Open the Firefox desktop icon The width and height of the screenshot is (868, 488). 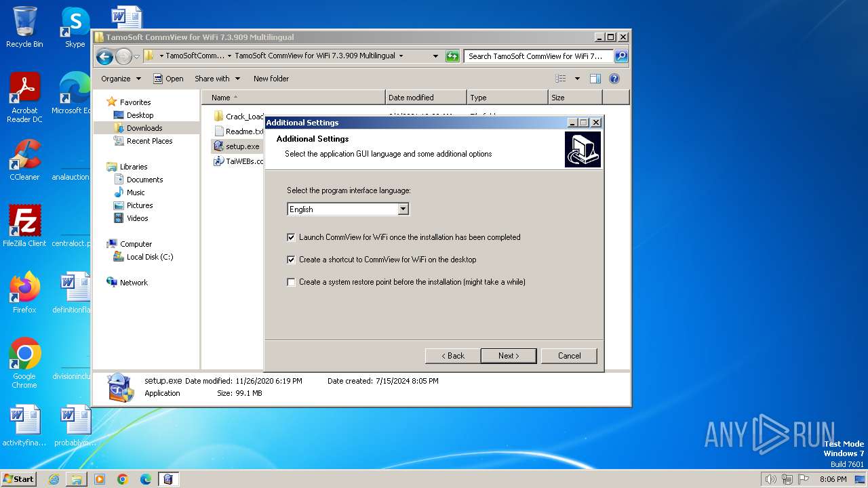tap(24, 293)
